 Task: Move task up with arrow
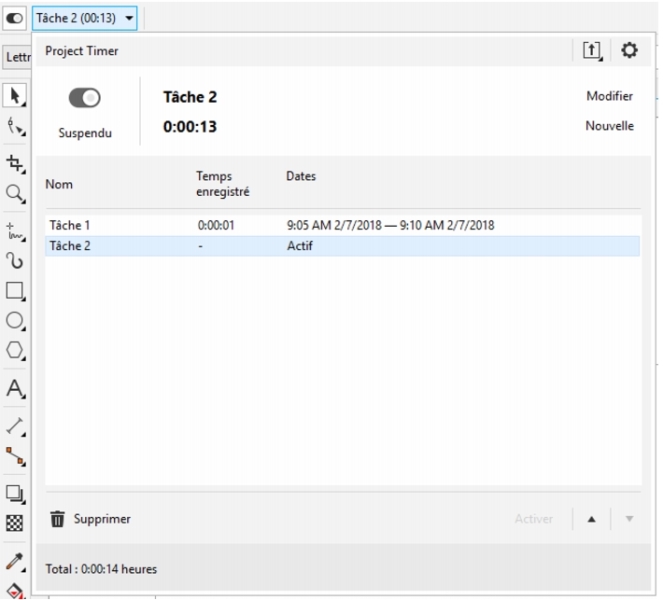tap(591, 519)
